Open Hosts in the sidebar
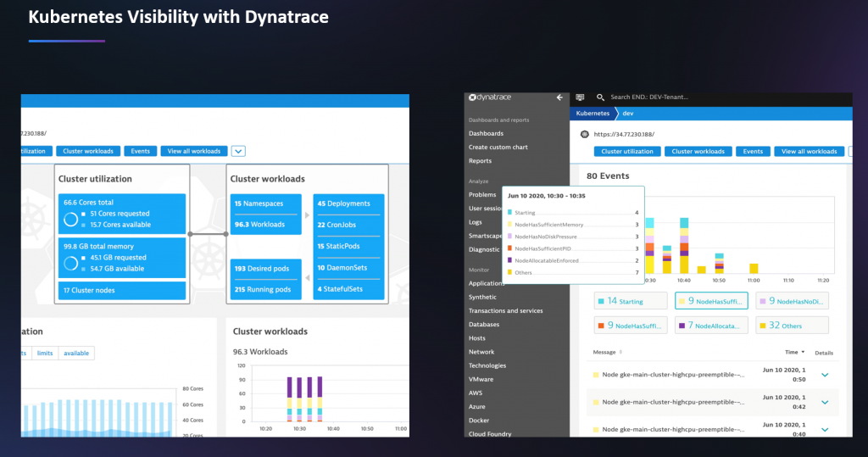868x457 pixels. pos(476,338)
